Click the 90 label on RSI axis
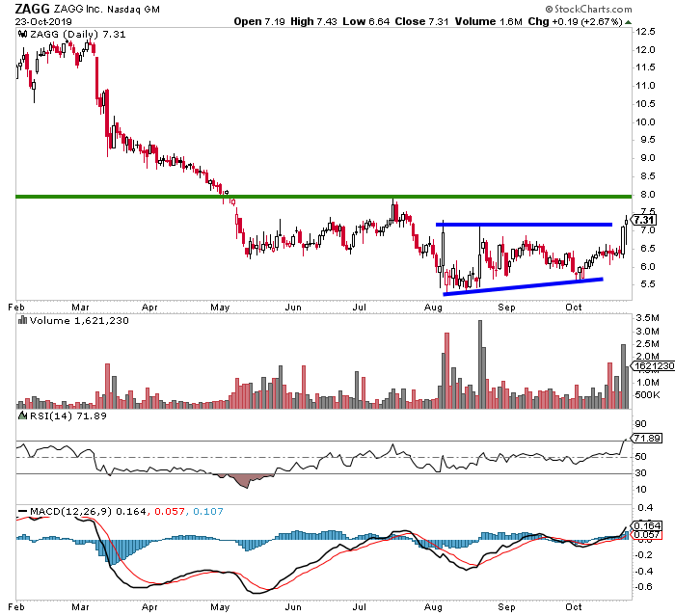The image size is (675, 616). tap(641, 424)
